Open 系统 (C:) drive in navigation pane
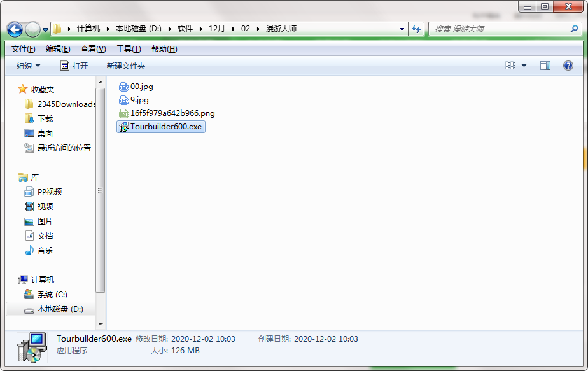 point(46,295)
